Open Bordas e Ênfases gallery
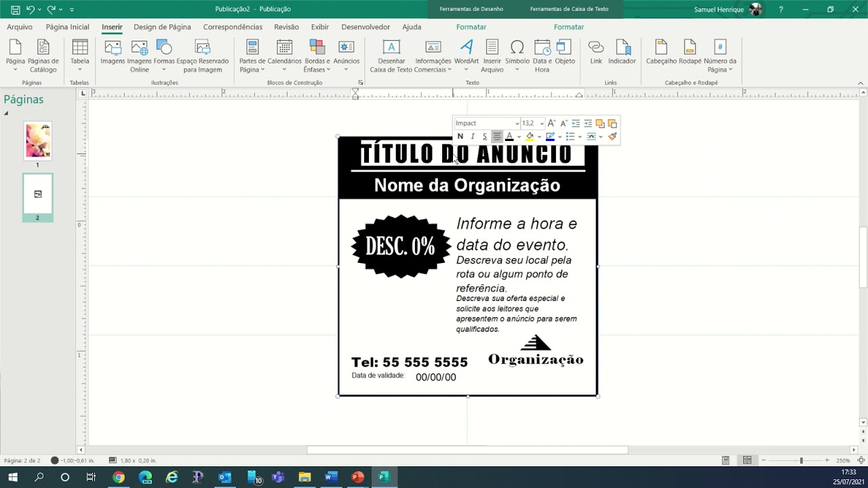 [317, 56]
